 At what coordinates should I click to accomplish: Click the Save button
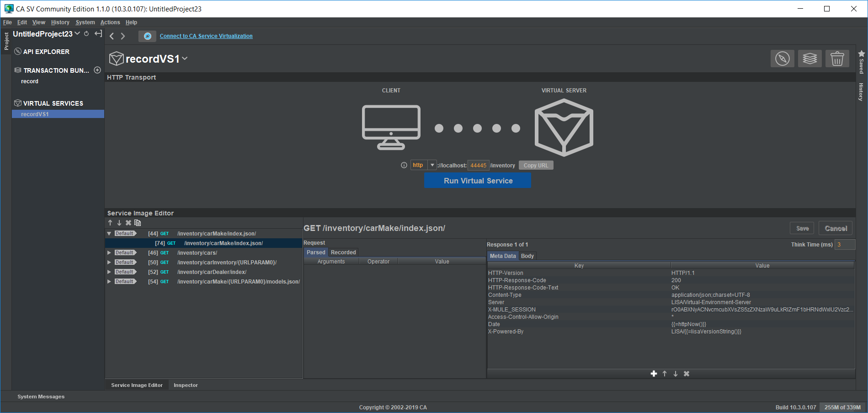802,228
